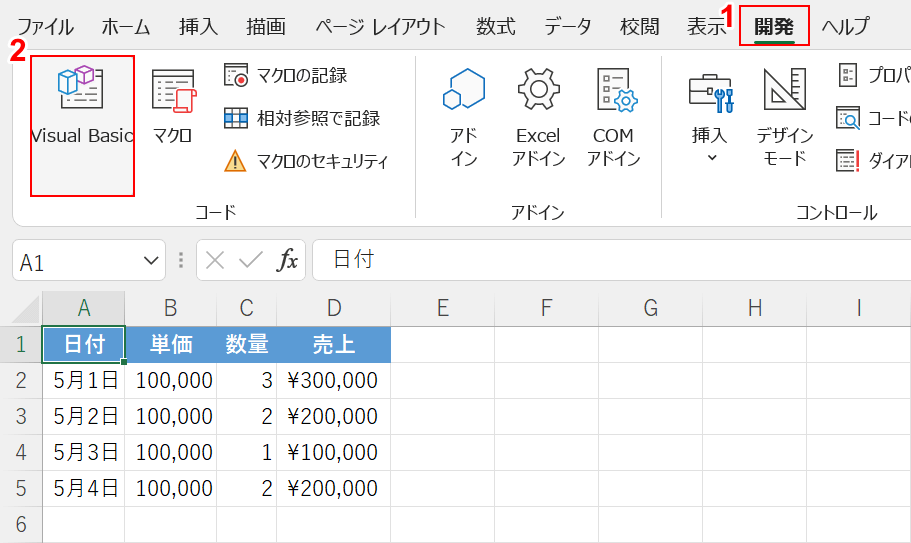Screen dimensions: 911x543
Task: Open Excel アドイン dialog
Action: point(538,116)
